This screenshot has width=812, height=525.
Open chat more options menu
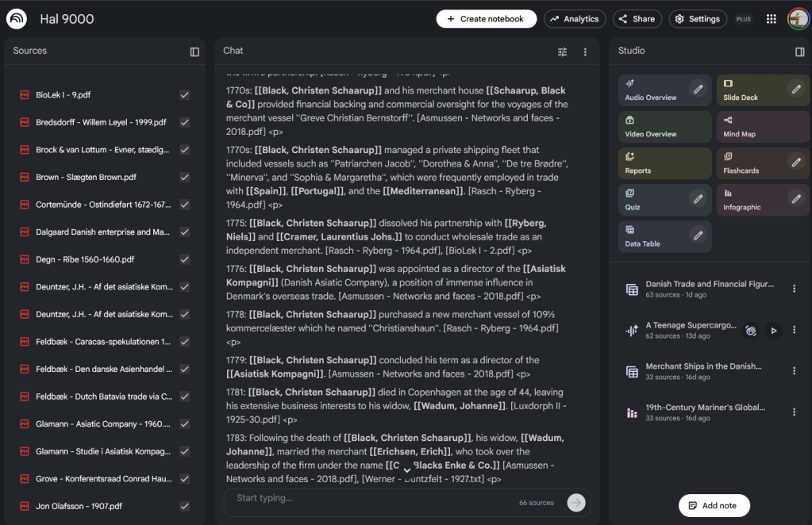(585, 52)
